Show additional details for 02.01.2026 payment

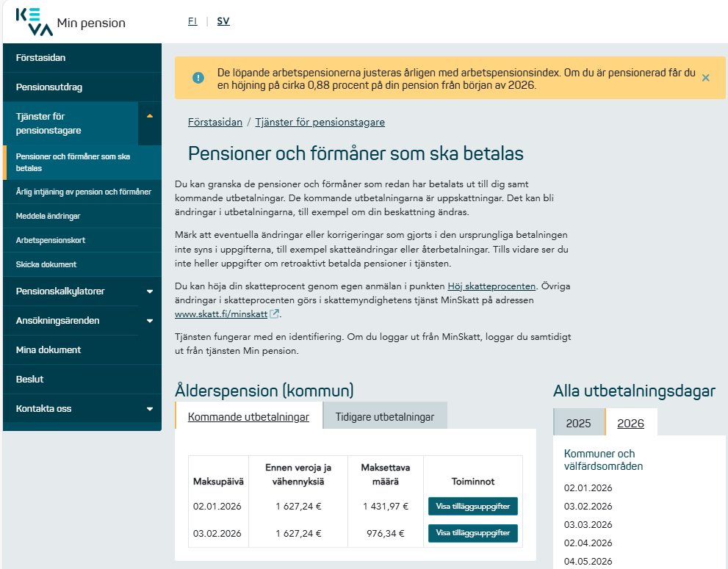point(472,507)
